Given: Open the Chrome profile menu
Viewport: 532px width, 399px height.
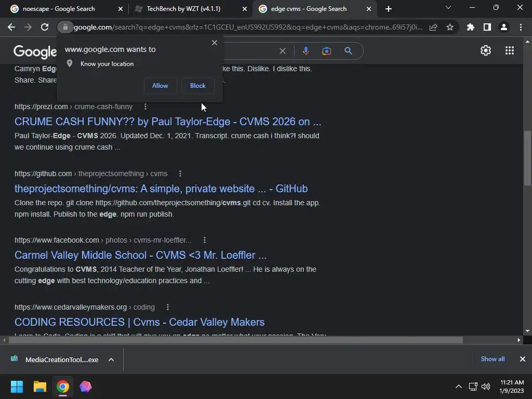Looking at the screenshot, I should tap(504, 27).
